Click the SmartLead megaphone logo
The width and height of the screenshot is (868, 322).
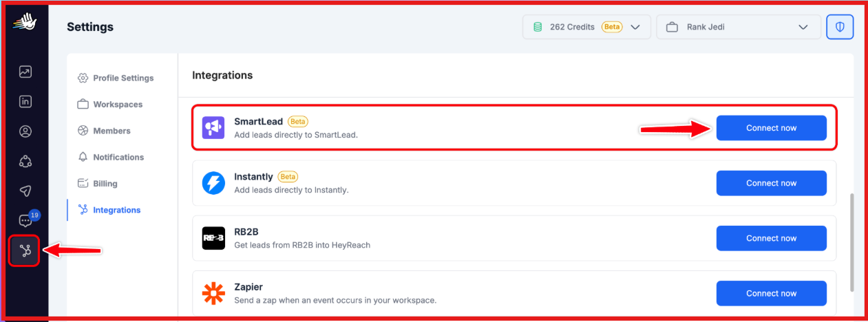213,128
